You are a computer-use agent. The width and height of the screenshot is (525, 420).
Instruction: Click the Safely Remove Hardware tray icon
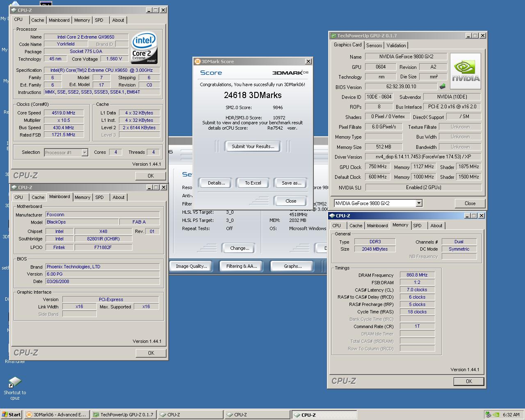(488, 415)
